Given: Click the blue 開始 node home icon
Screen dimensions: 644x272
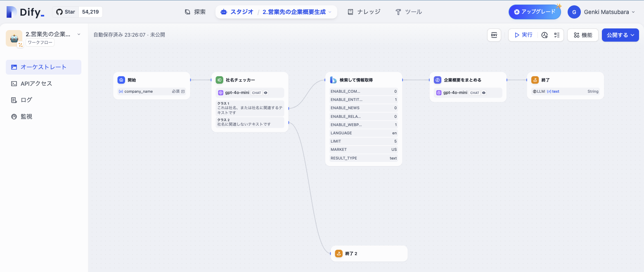Looking at the screenshot, I should point(121,80).
